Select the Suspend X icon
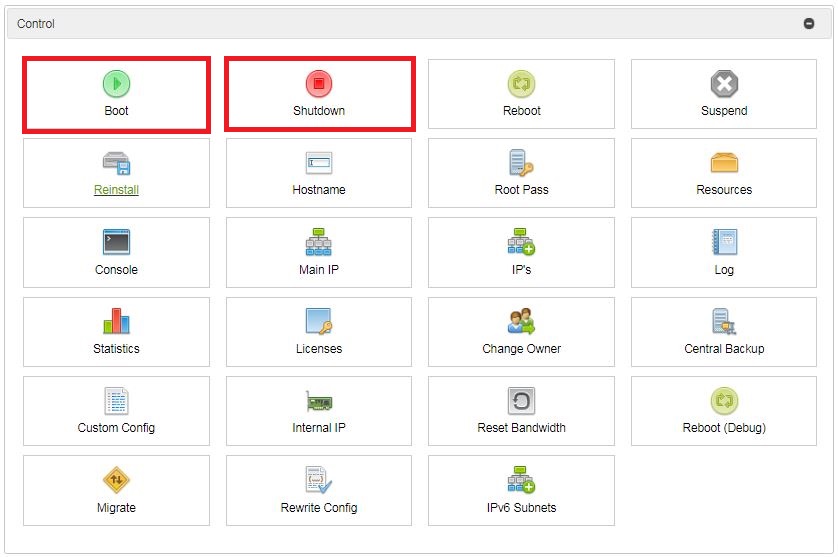The height and width of the screenshot is (557, 838). [724, 84]
